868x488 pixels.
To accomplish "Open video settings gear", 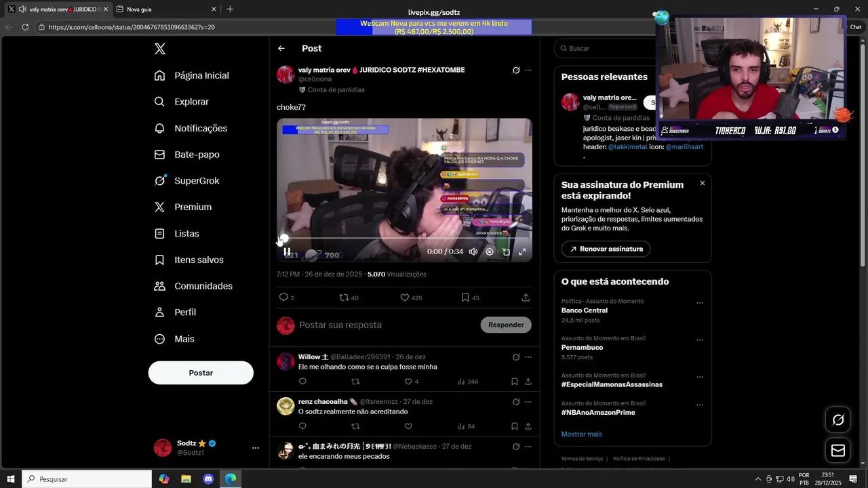I will coord(490,251).
